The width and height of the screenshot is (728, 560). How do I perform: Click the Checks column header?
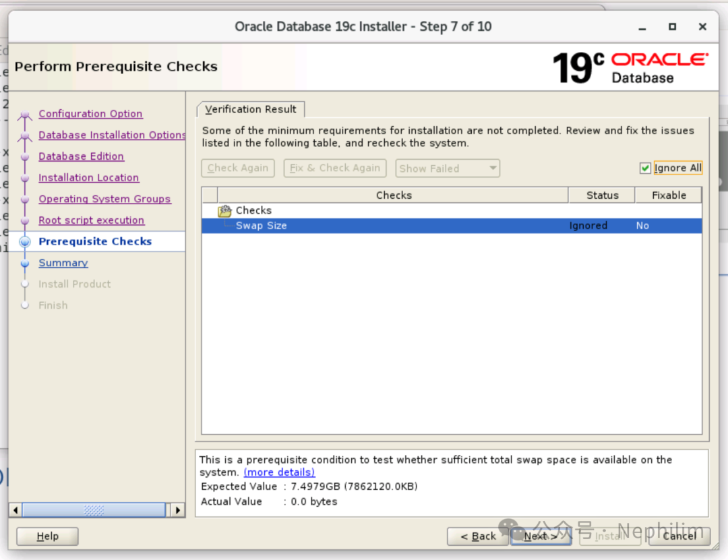[x=393, y=195]
